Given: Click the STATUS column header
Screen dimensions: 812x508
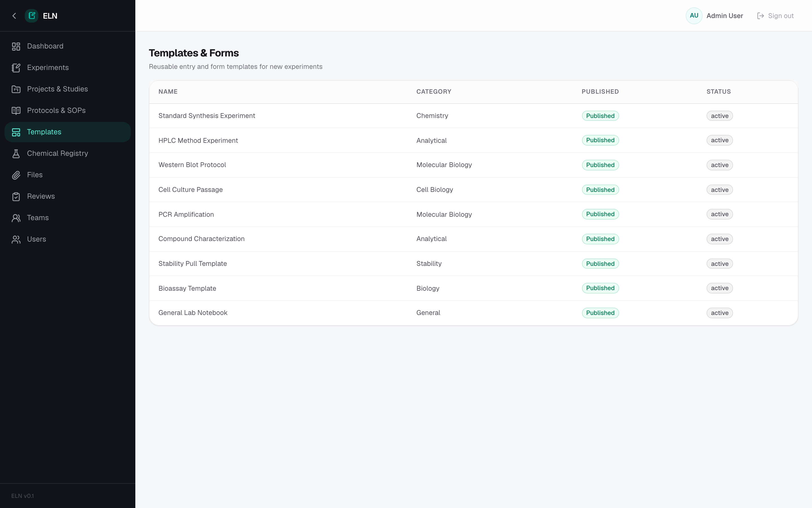Looking at the screenshot, I should click(x=718, y=92).
